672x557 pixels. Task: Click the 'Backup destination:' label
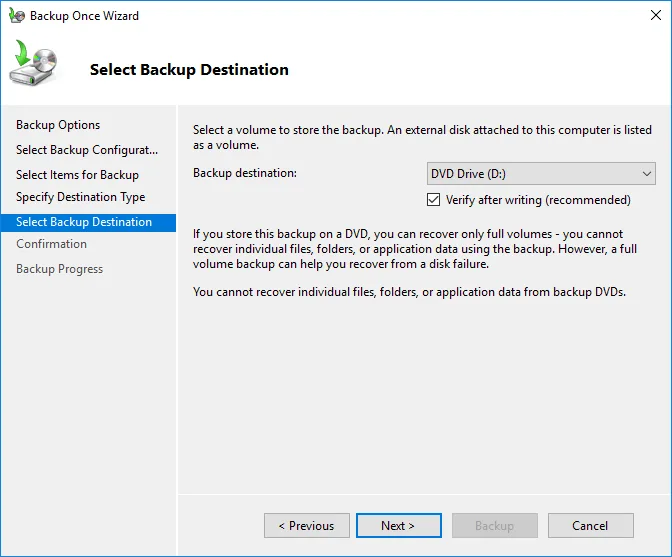coord(245,173)
